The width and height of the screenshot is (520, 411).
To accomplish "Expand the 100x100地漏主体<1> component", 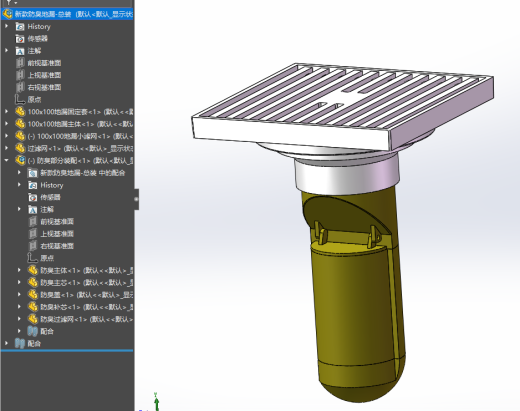I will pos(7,124).
